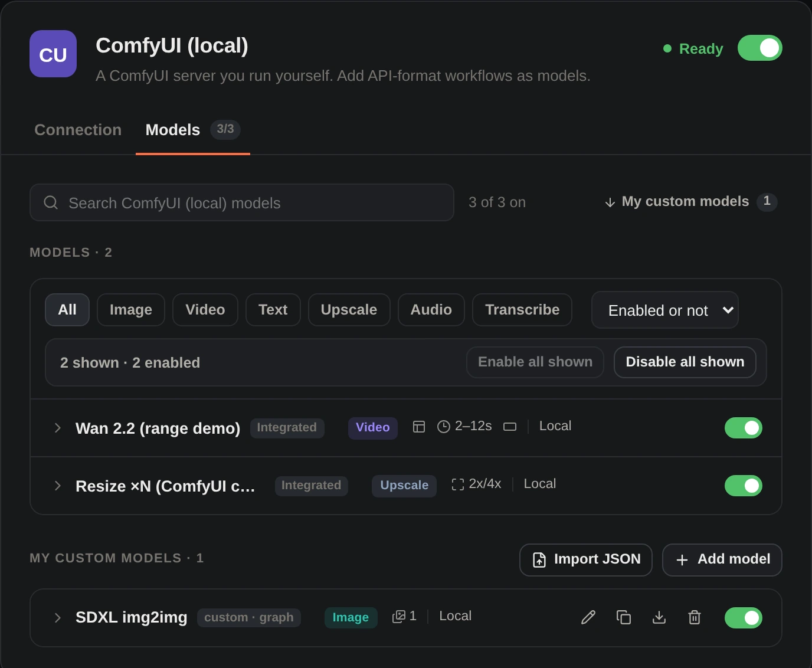Screen dimensions: 812x668
Task: Jump to My custom models section
Action: tap(690, 202)
